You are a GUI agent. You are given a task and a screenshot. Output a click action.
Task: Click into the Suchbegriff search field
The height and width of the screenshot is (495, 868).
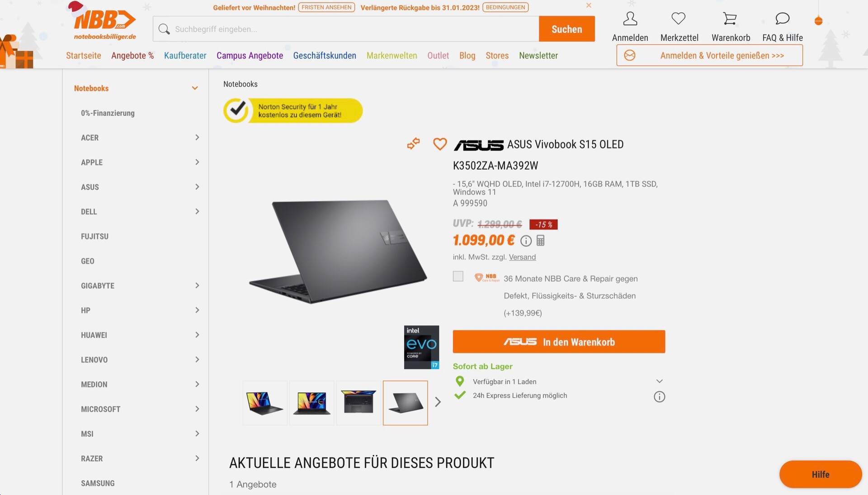pos(346,29)
